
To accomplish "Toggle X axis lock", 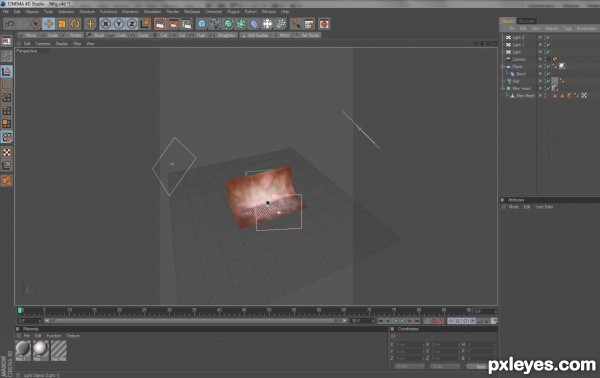I will (x=106, y=24).
